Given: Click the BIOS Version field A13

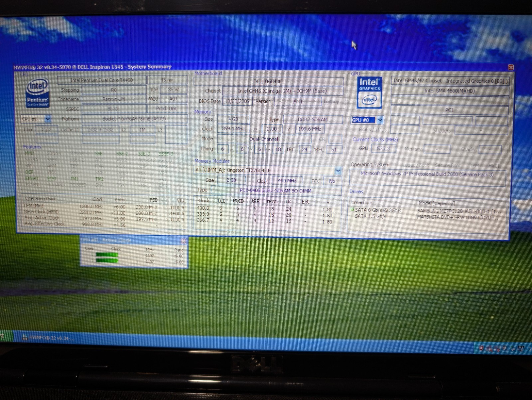Looking at the screenshot, I should point(298,101).
